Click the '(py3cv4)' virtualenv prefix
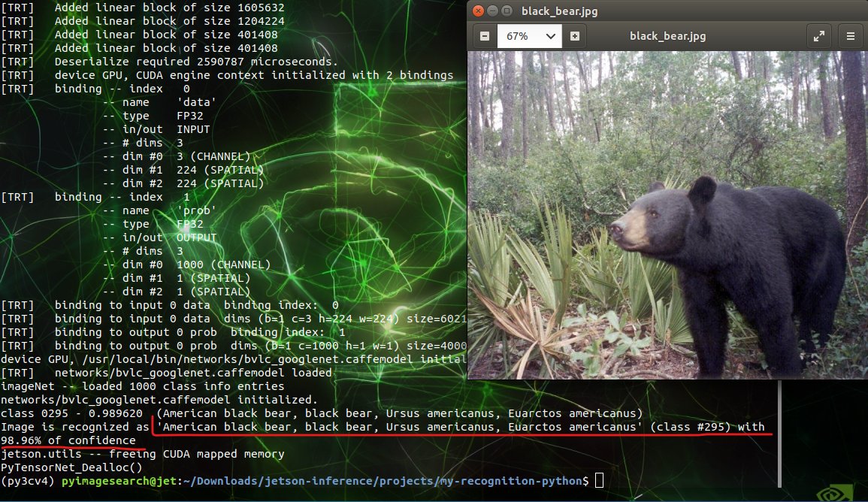The height and width of the screenshot is (502, 868). click(x=28, y=481)
